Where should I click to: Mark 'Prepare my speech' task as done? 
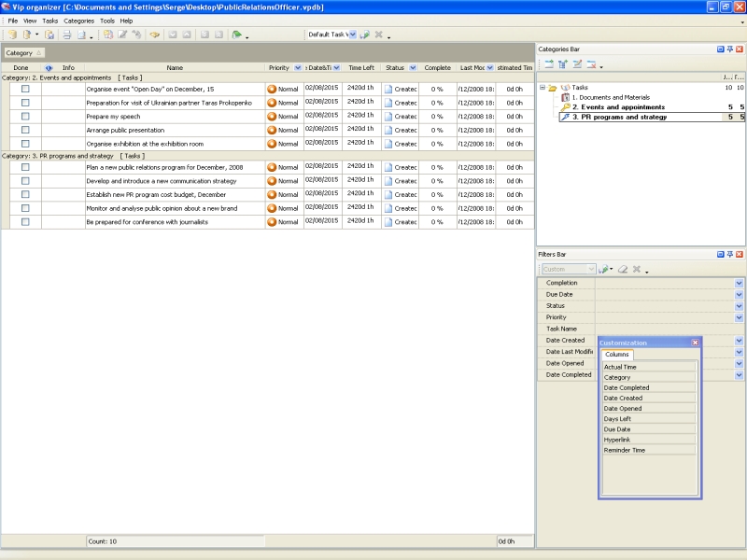click(x=25, y=117)
